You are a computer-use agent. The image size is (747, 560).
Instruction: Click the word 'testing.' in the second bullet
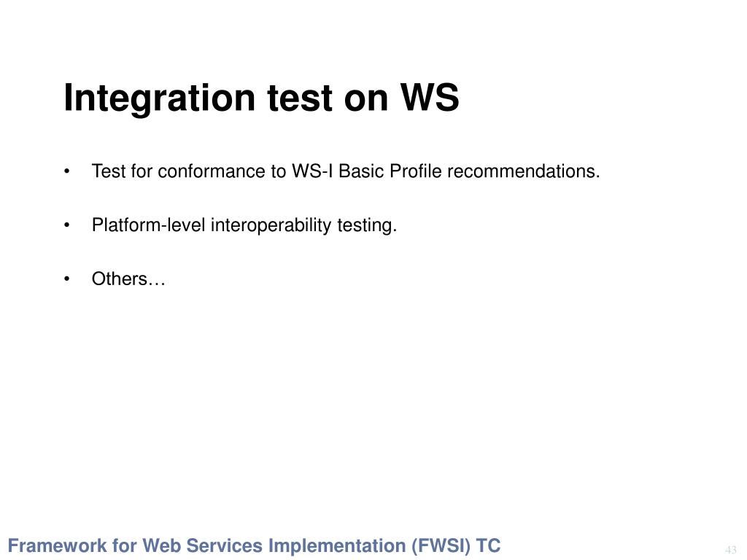(x=367, y=225)
